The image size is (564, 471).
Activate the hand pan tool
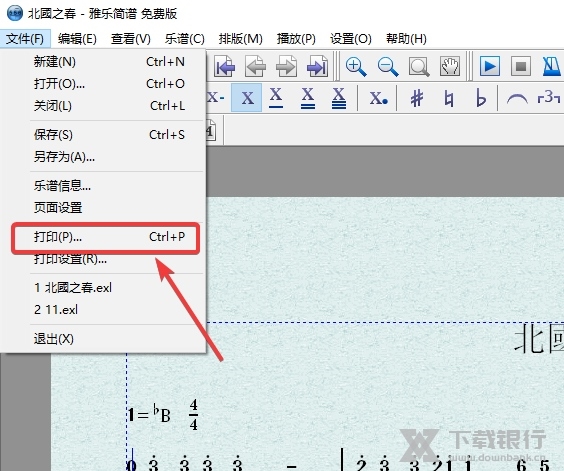click(x=450, y=66)
